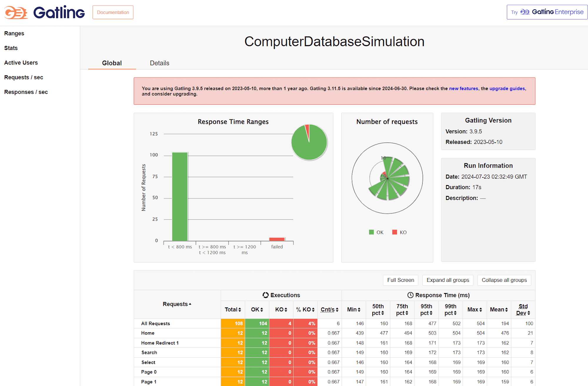Click Try Gatling Enterprise button
Screen dimensions: 588x386
547,12
